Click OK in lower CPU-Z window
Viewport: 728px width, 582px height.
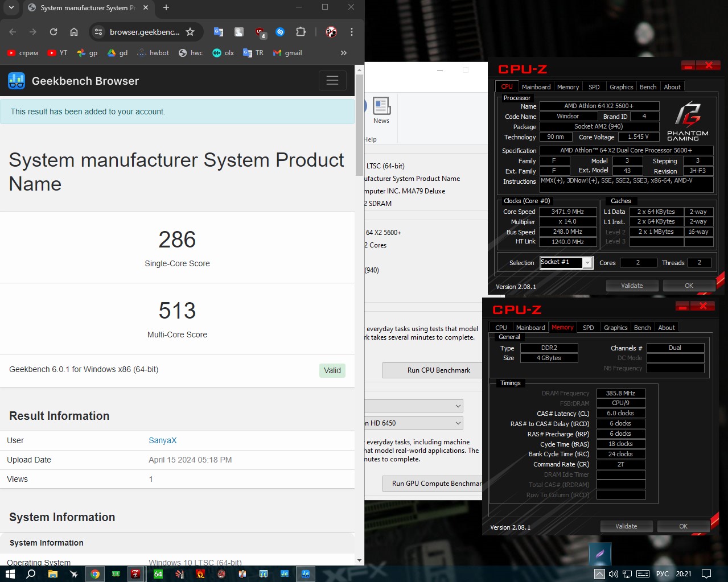(683, 526)
